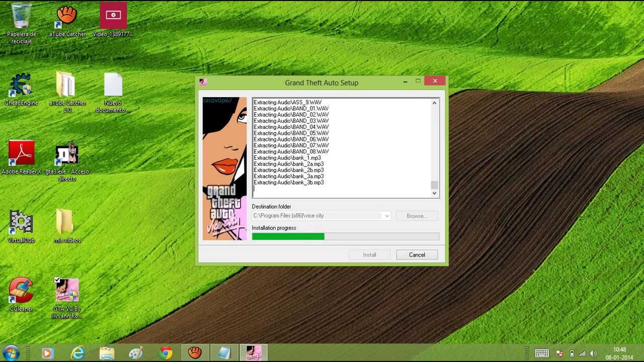Screen dimensions: 644x362
Task: Click the log line Extracting Audio\BAND_05.WAV
Action: point(291,133)
